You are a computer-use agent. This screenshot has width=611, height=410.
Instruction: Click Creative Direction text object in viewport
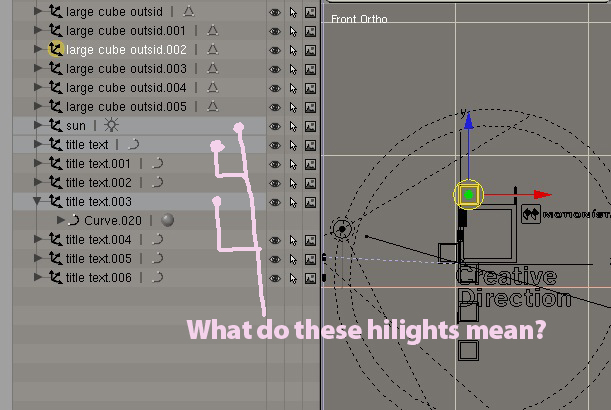(x=514, y=287)
